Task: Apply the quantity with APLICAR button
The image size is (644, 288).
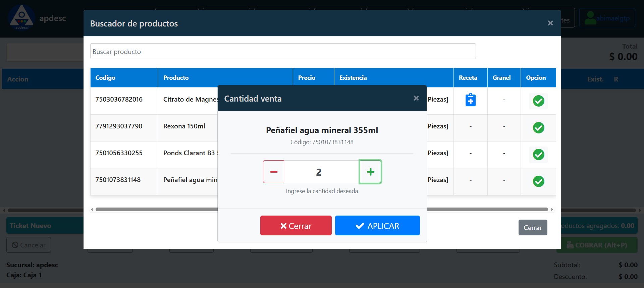Action: click(377, 226)
